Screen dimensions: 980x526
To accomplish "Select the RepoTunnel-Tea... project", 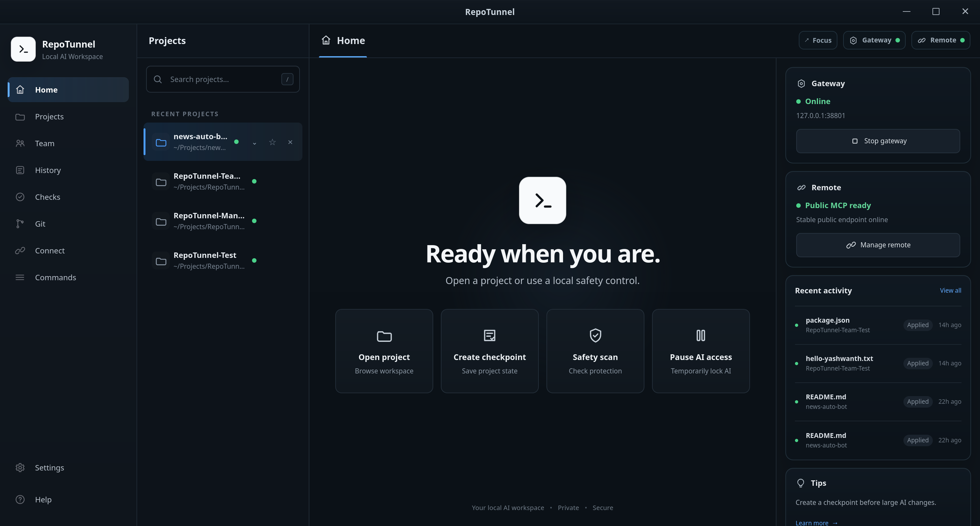I will [x=223, y=182].
